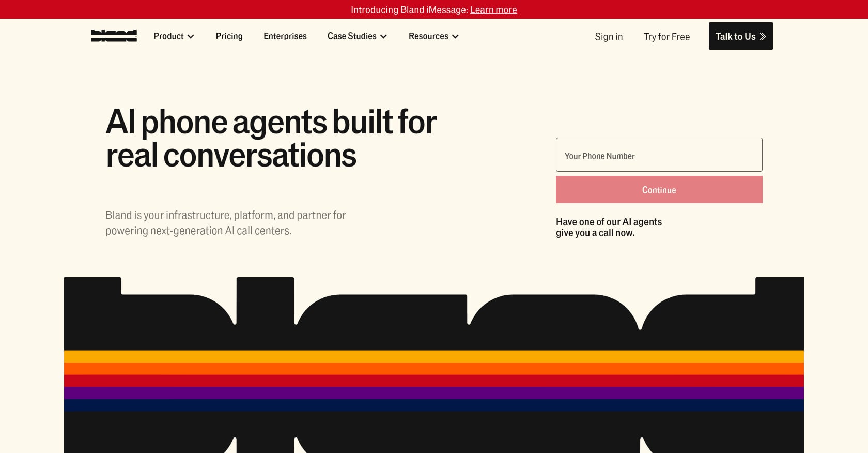Open the Enterprises page

click(x=285, y=36)
